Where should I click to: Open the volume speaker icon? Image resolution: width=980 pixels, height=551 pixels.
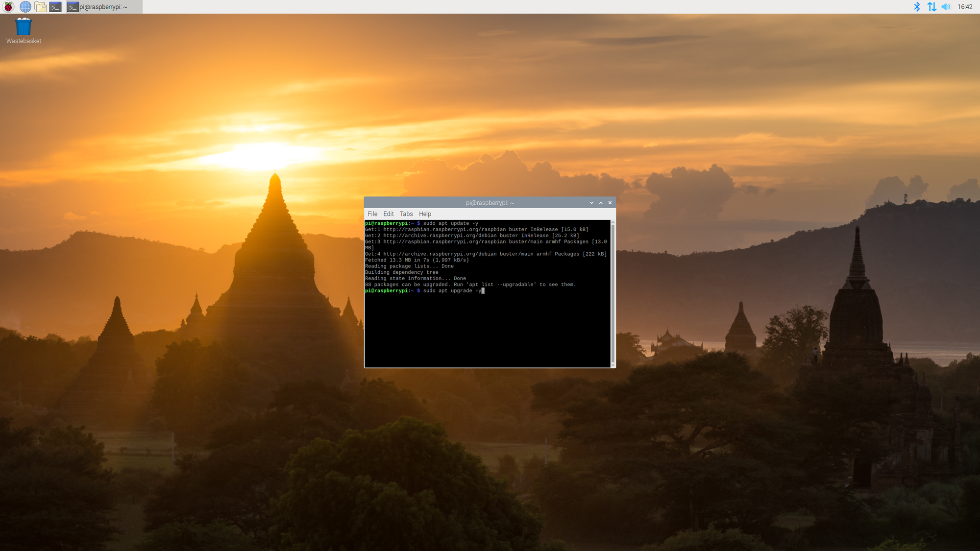946,7
